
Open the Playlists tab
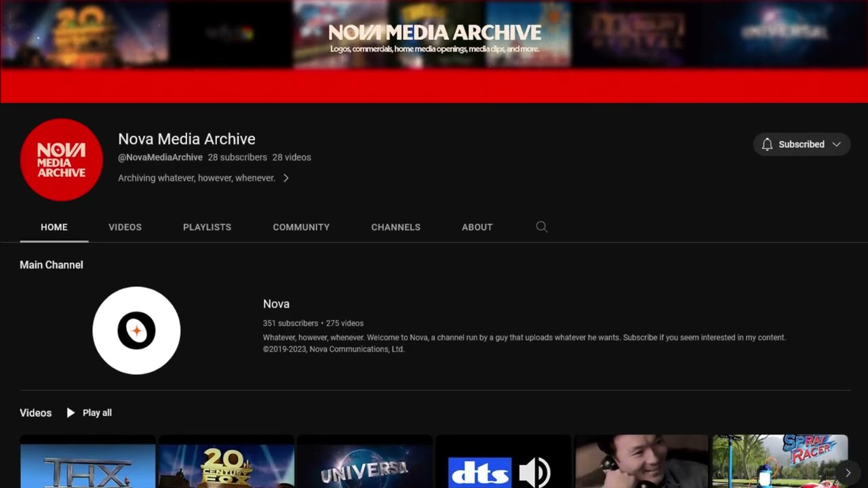[207, 227]
